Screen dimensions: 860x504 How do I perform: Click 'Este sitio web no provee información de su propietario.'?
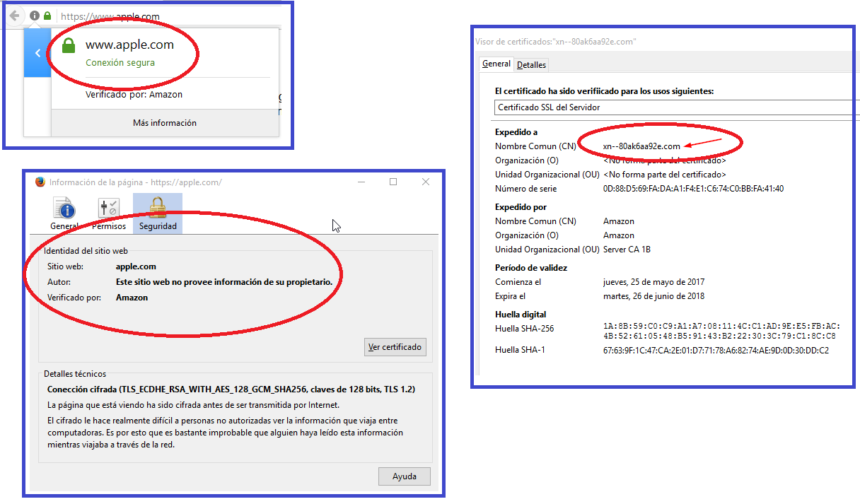pyautogui.click(x=224, y=282)
